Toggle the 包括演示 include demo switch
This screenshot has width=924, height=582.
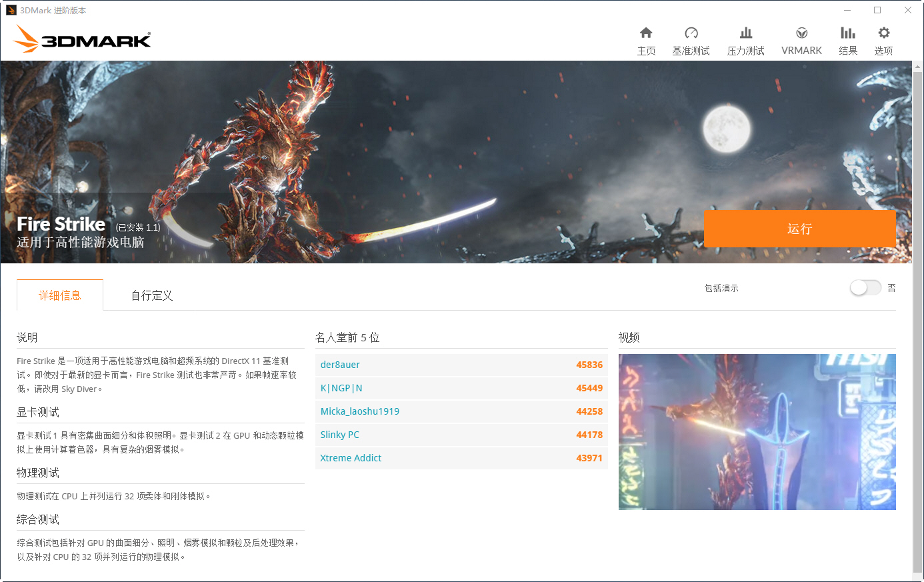(865, 287)
